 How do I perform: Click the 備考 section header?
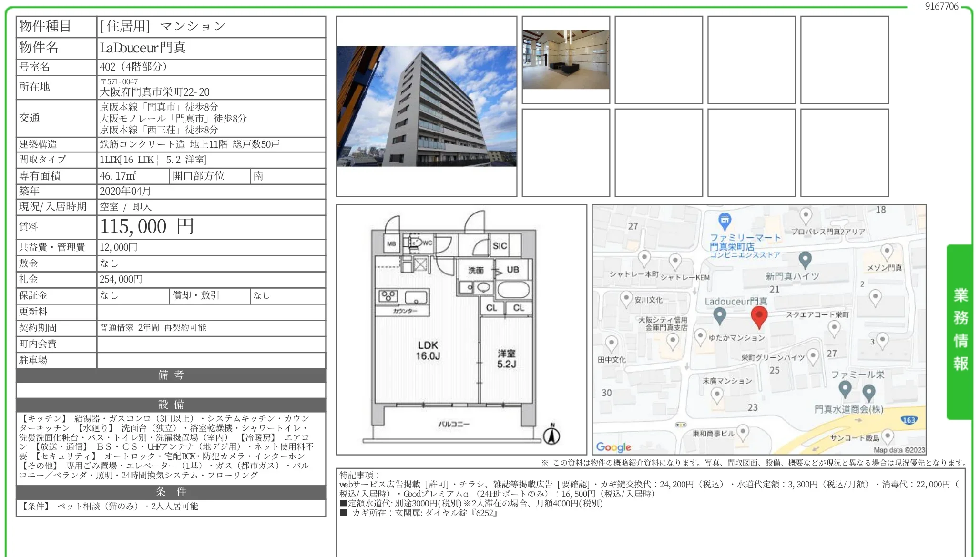(x=171, y=375)
